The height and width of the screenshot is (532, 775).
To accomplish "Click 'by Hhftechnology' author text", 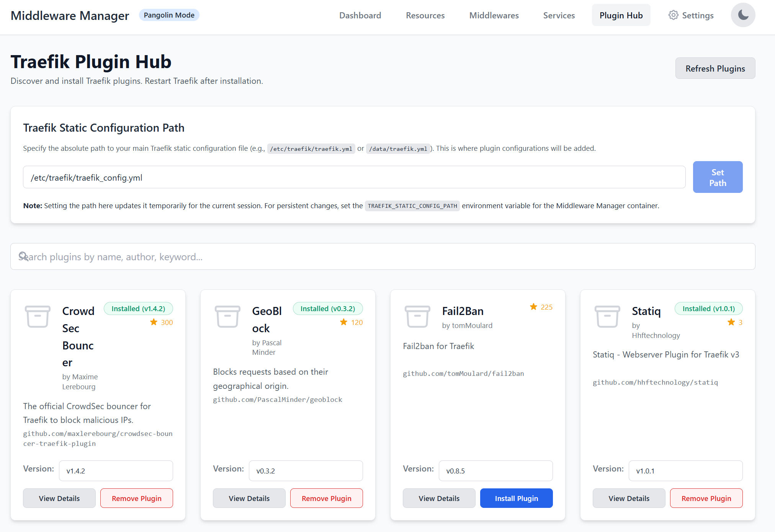I will point(656,330).
